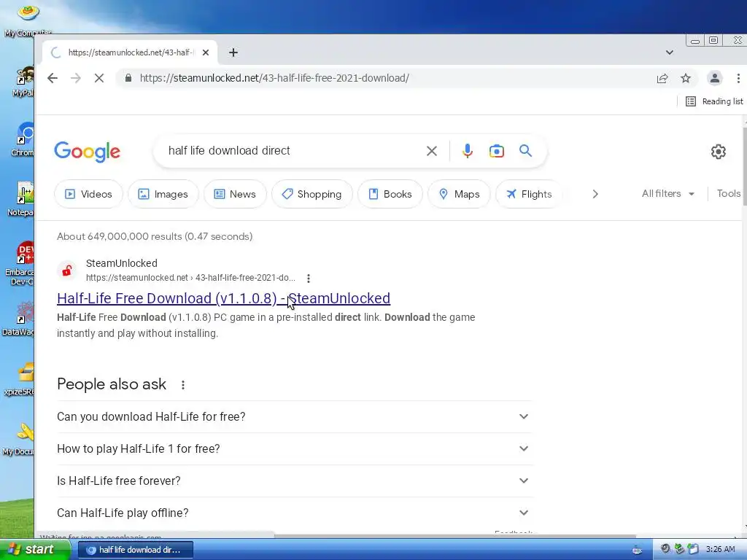The image size is (747, 560).
Task: Show more filter chips with right chevron
Action: point(595,194)
